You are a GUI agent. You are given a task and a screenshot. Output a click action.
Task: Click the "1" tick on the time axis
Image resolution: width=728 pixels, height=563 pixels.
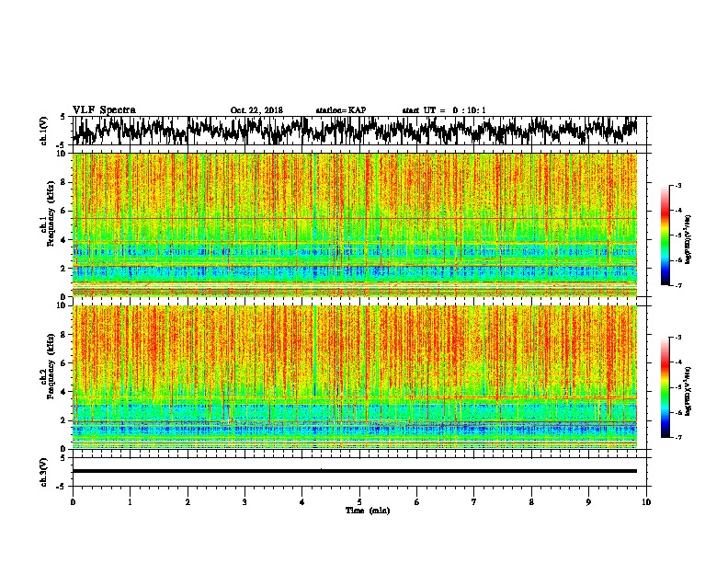click(x=130, y=502)
